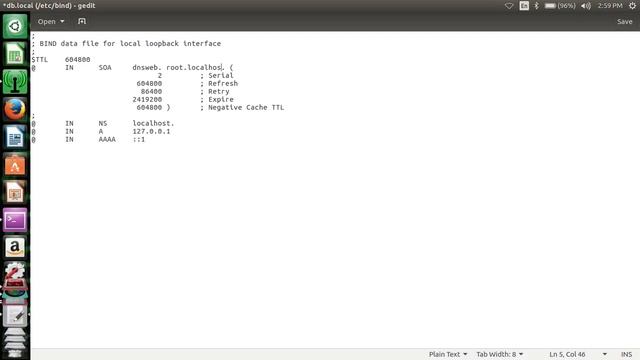Launch LibreOffice Calc from the dock
The image size is (640, 360).
[15, 54]
